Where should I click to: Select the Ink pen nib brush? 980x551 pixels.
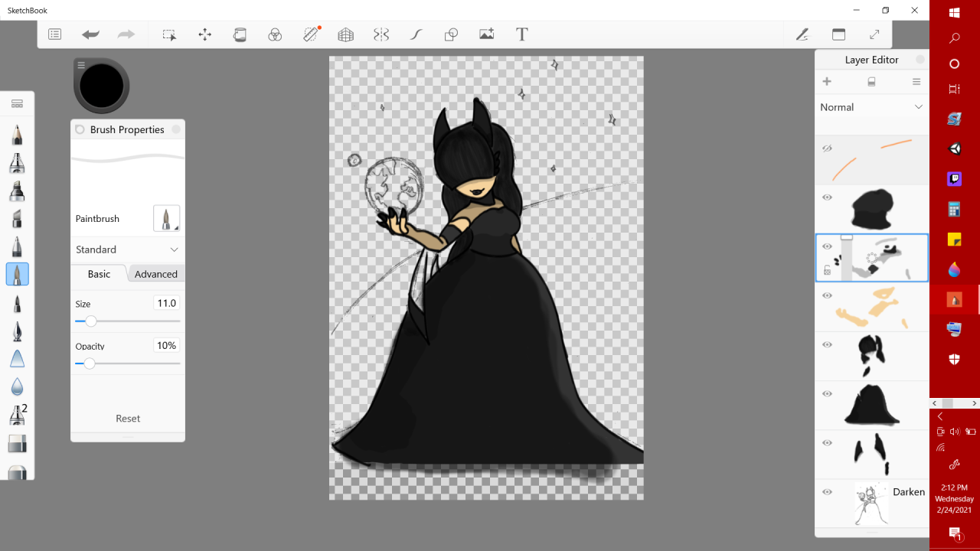[17, 331]
